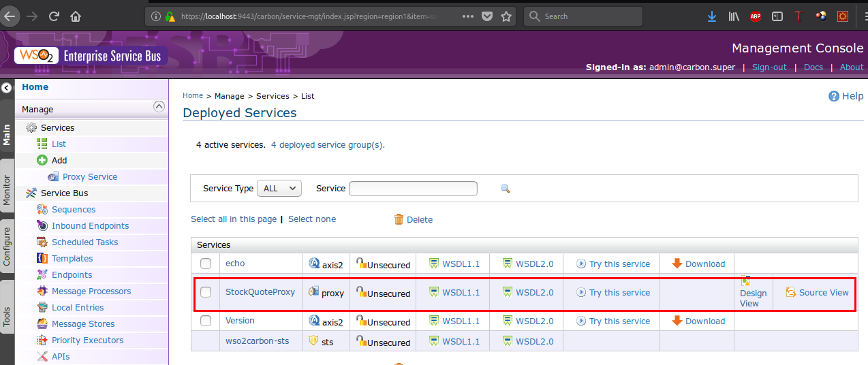Open the Service Type ALL dropdown
Screen dimensions: 868x365
(x=279, y=189)
